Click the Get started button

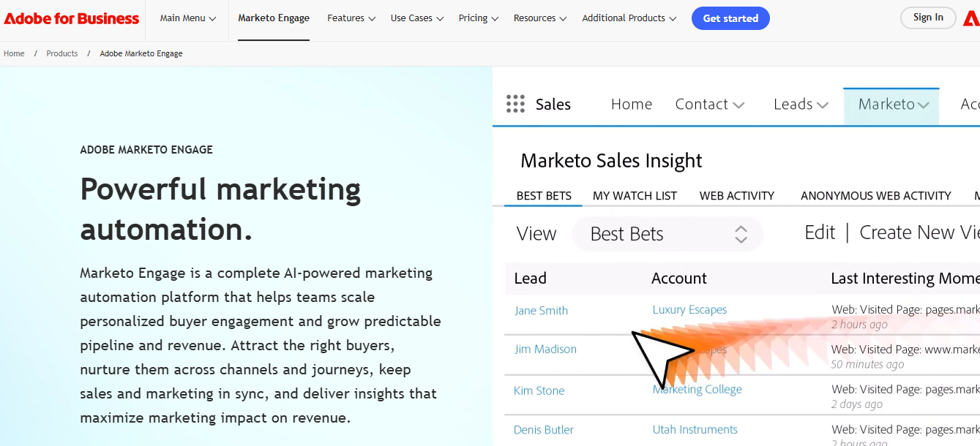click(730, 18)
